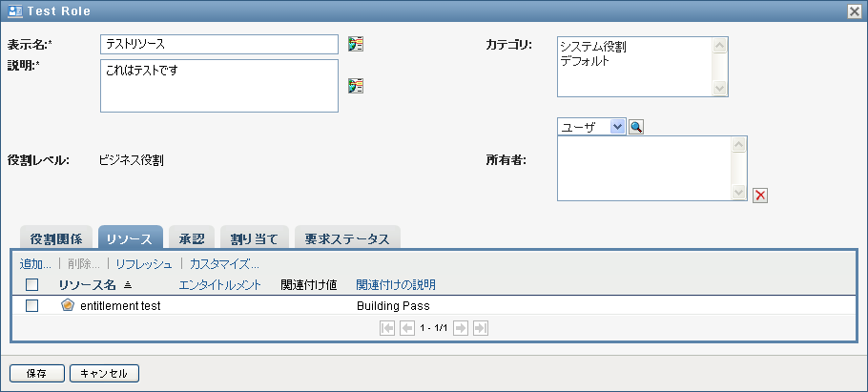The width and height of the screenshot is (868, 392).
Task: Go to last page of resource list
Action: tap(481, 328)
